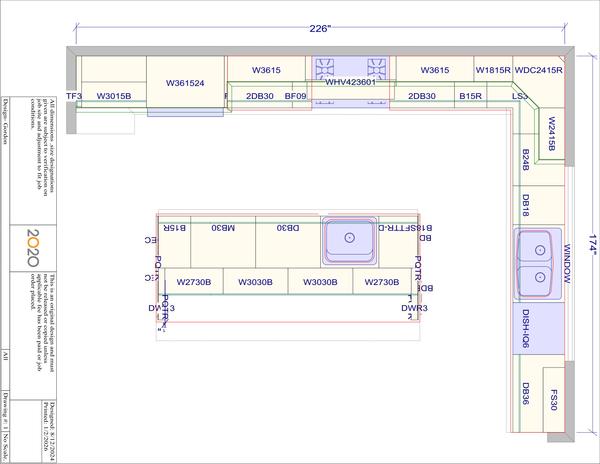This screenshot has height=464, width=600.
Task: Click the left cooktop burner symbol
Action: pyautogui.click(x=326, y=69)
